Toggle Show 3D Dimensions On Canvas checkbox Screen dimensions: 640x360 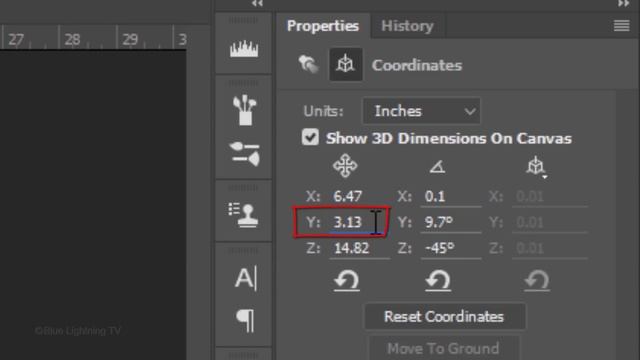coord(310,137)
